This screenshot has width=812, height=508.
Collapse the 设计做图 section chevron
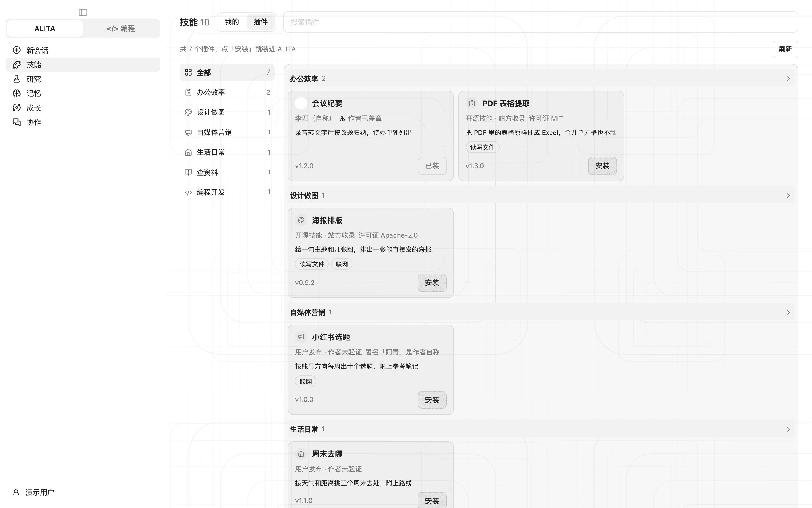click(x=788, y=196)
